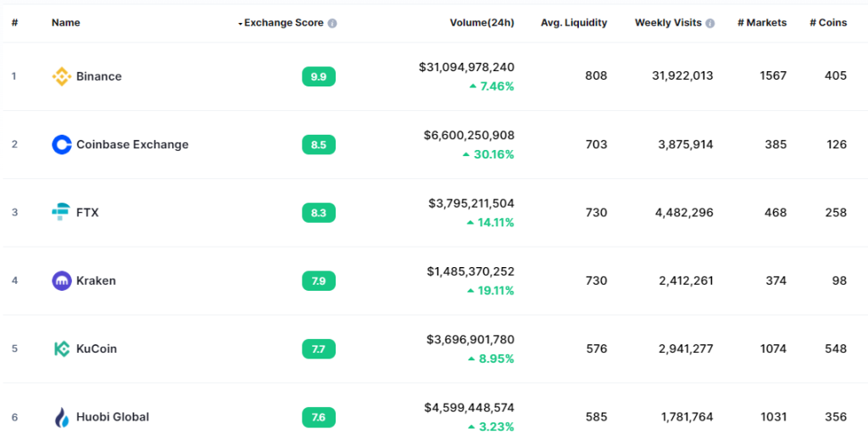Click Coinbase weekly visits 3,875,914

point(686,144)
